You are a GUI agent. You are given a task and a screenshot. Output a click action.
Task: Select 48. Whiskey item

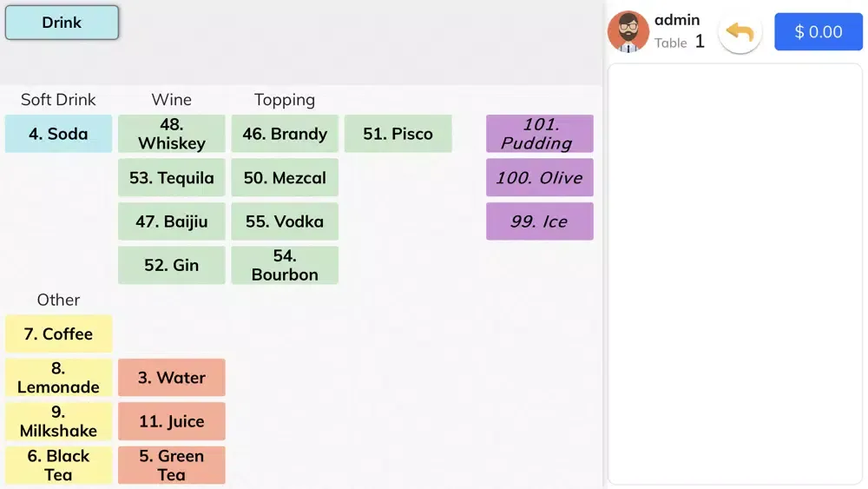[x=172, y=134]
